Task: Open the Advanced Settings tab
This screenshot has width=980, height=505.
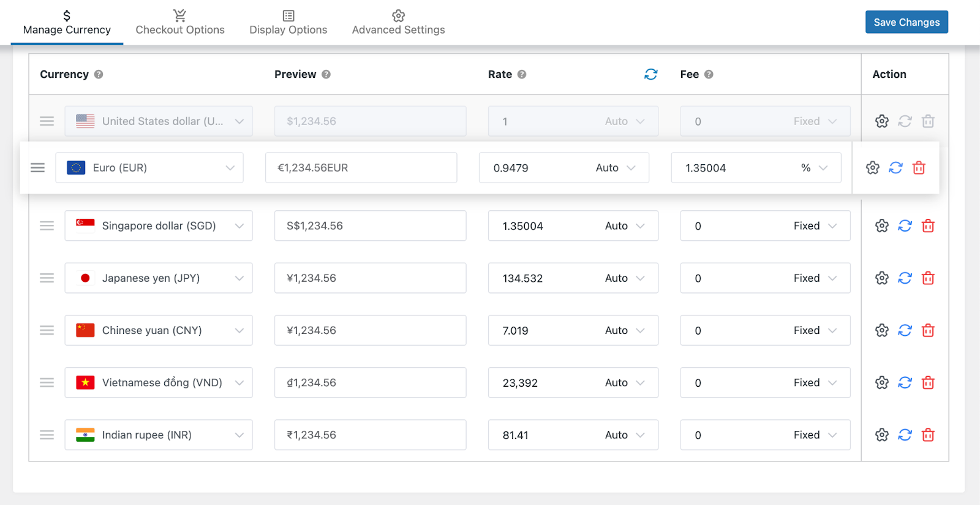Action: pos(398,23)
